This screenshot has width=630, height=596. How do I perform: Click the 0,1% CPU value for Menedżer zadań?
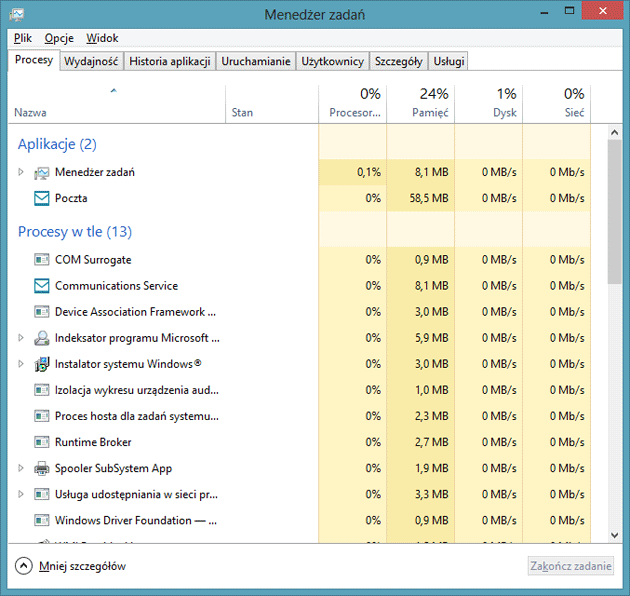(x=369, y=172)
